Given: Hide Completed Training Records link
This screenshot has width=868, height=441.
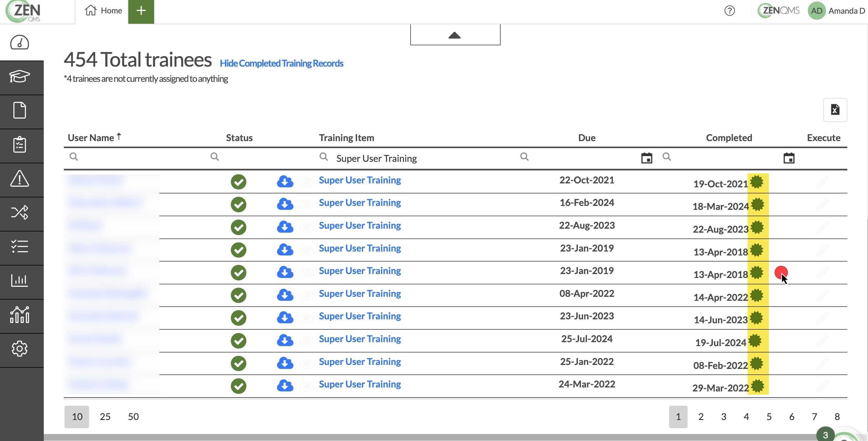Looking at the screenshot, I should point(281,63).
